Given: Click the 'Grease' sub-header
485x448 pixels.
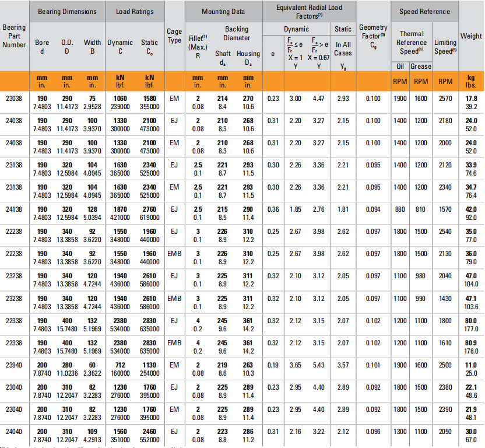Looking at the screenshot, I should click(x=421, y=66).
